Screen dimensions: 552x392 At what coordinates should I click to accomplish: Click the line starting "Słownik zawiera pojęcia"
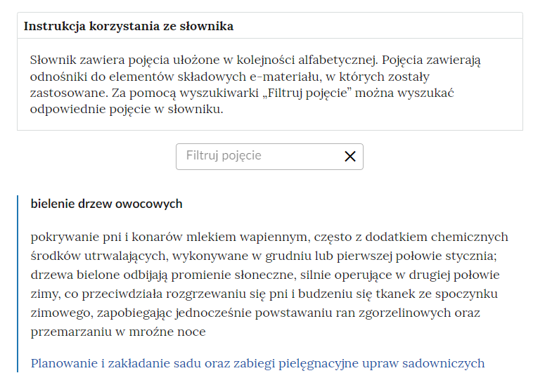255,60
